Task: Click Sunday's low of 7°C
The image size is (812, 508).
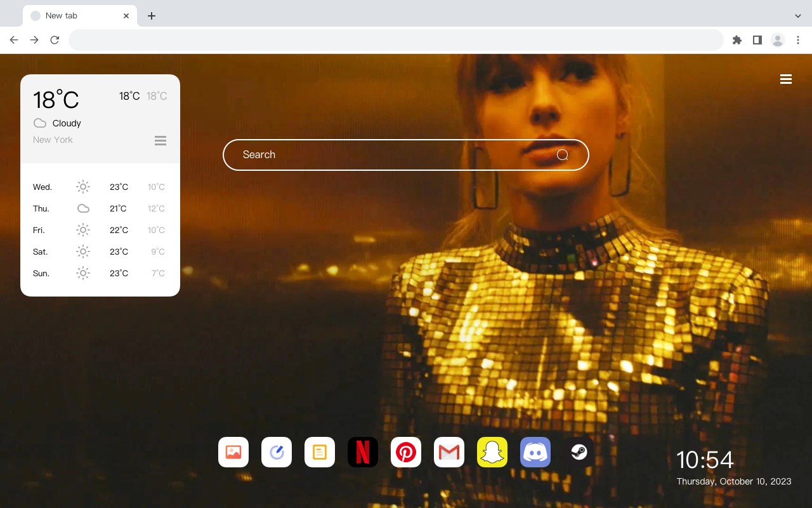Action: (158, 273)
